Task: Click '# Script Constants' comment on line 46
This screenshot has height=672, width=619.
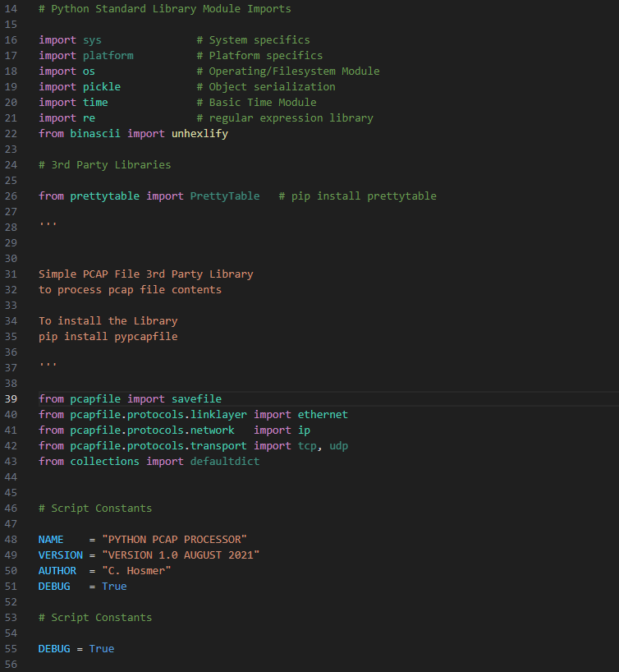Action: (x=95, y=509)
